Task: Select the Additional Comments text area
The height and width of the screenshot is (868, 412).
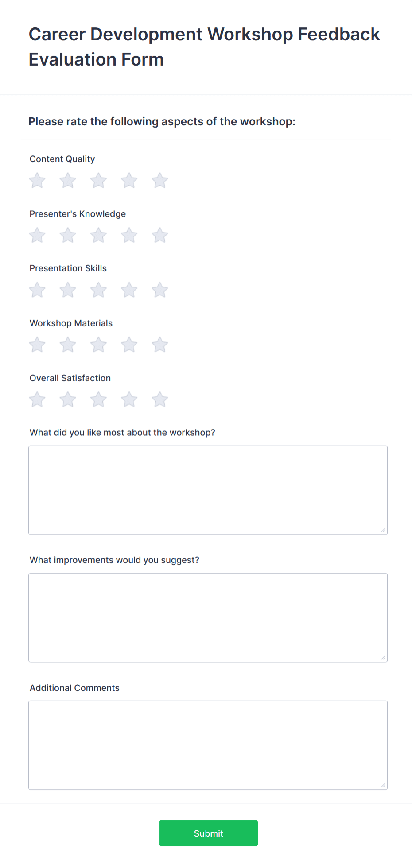Action: pos(207,744)
